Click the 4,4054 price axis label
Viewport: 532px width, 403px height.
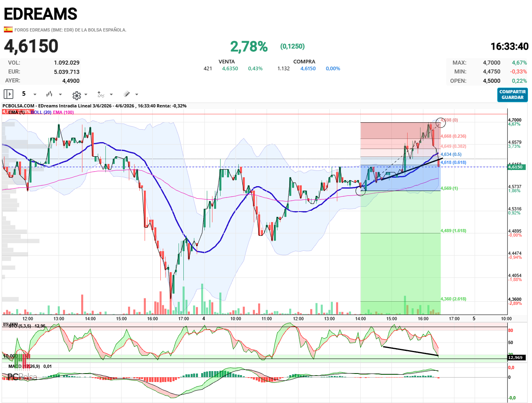click(515, 275)
